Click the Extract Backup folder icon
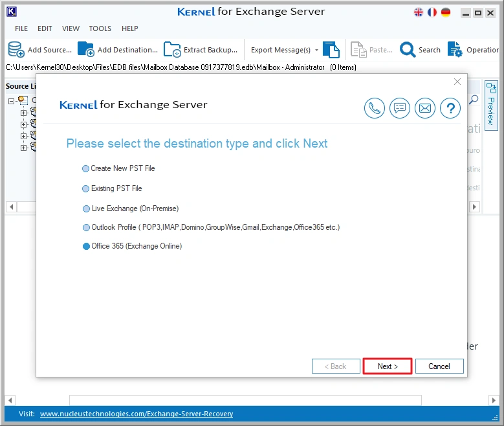The image size is (504, 426). click(x=172, y=49)
